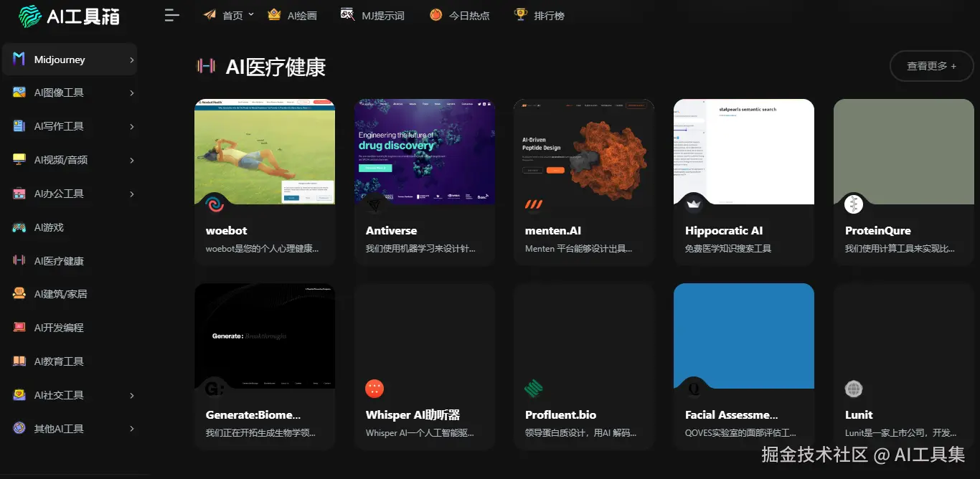Open the menten.AI peptide design thumbnail
This screenshot has height=479, width=980.
584,151
